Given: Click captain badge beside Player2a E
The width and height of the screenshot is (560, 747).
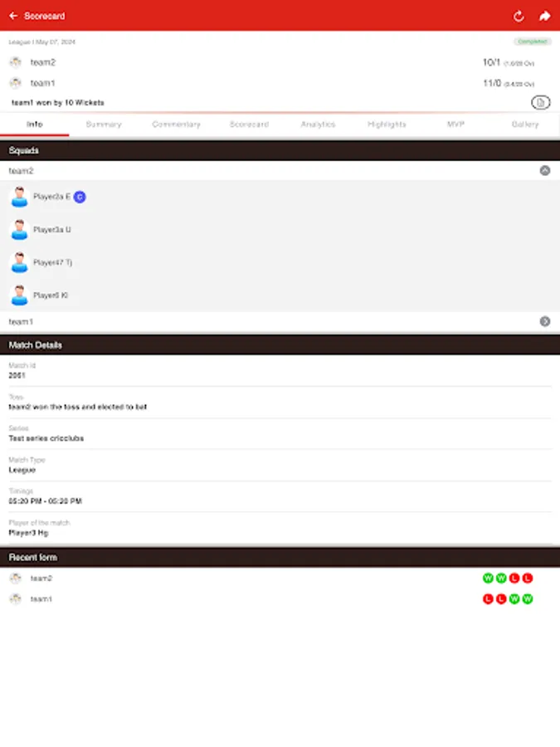Looking at the screenshot, I should 80,197.
